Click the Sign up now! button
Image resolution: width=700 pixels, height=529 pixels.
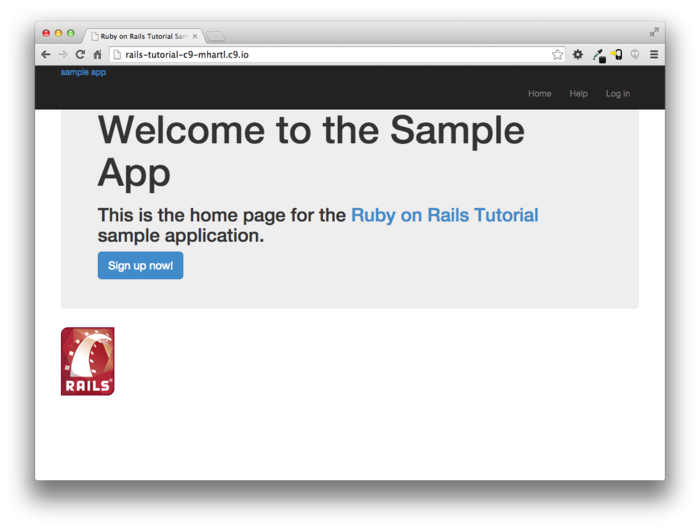(140, 266)
